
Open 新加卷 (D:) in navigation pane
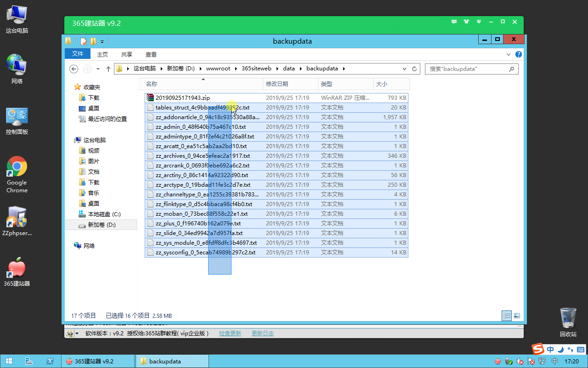point(102,224)
